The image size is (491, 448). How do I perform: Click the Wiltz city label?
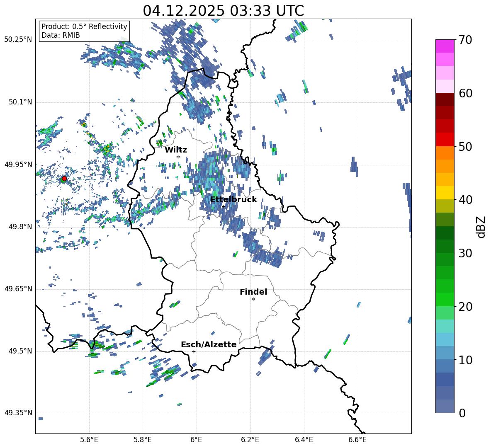(176, 150)
